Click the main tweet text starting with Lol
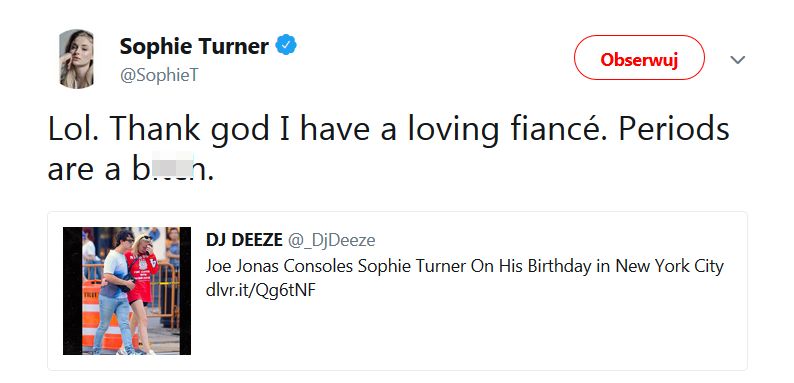 388,150
